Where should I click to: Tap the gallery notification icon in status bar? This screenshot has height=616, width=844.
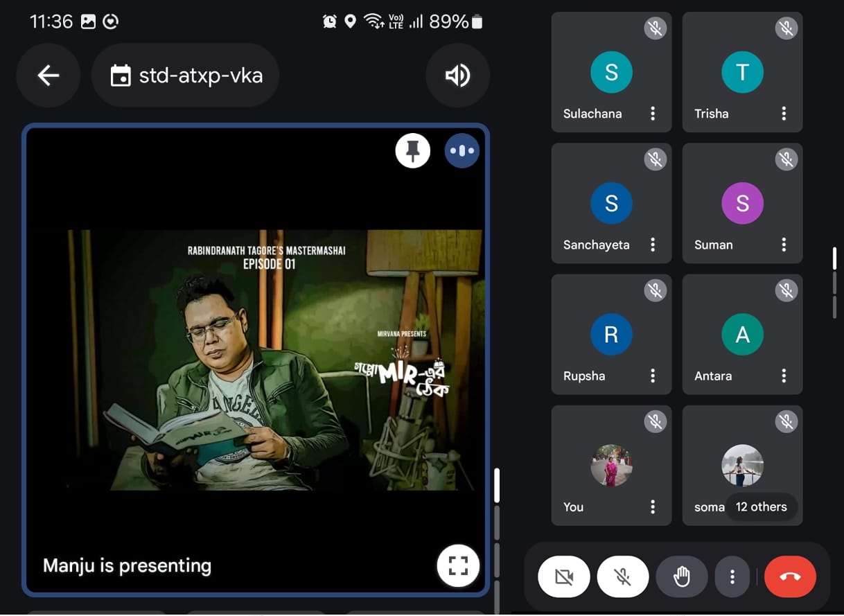88,21
